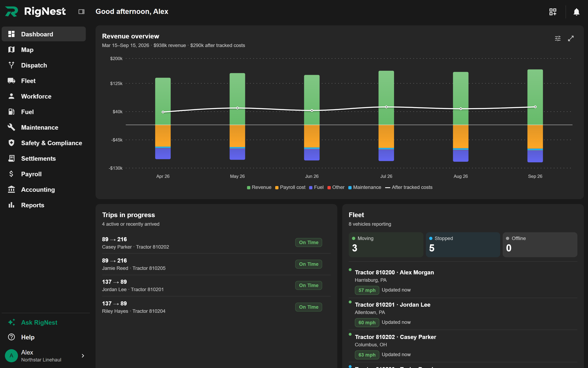Image resolution: width=588 pixels, height=368 pixels.
Task: Toggle After tracked costs line legend
Action: 409,187
